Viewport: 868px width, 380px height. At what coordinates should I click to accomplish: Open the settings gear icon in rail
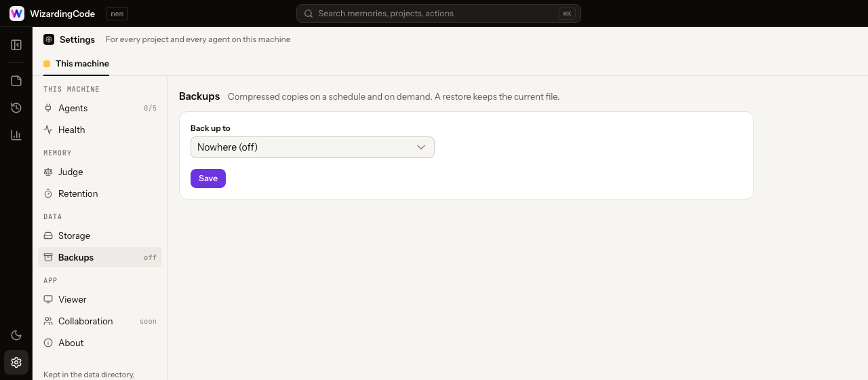tap(16, 362)
